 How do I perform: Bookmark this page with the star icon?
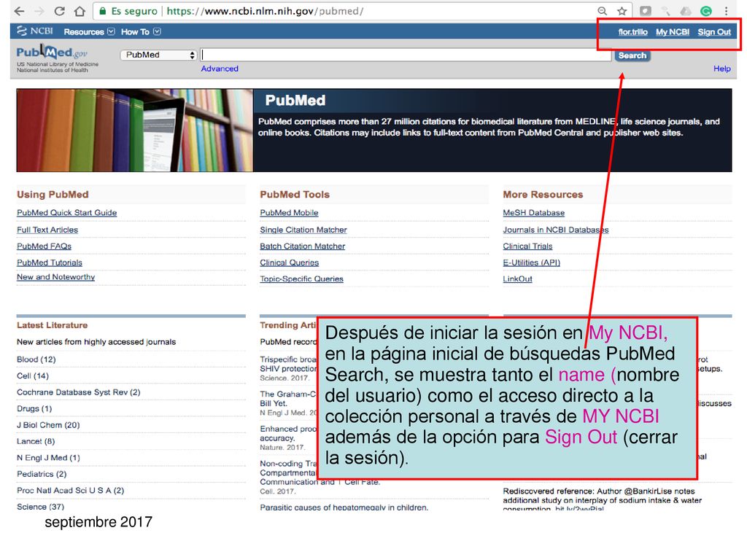pos(622,11)
